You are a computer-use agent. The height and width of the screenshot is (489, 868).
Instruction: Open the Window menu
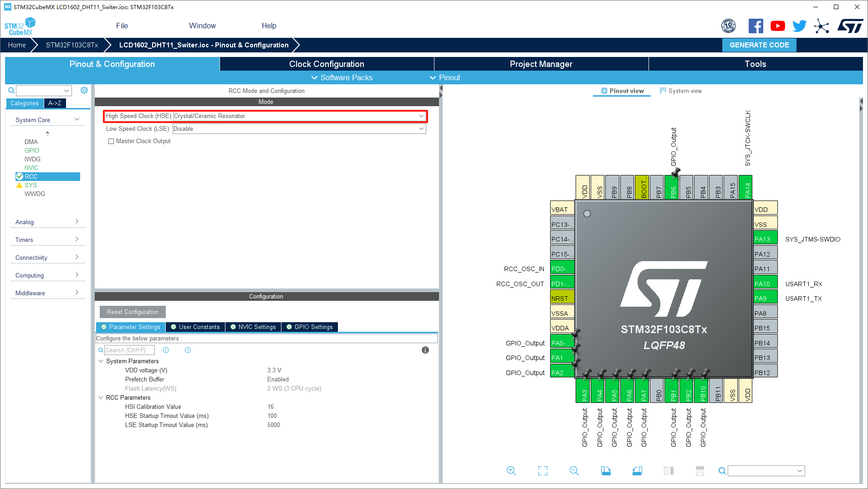tap(202, 26)
